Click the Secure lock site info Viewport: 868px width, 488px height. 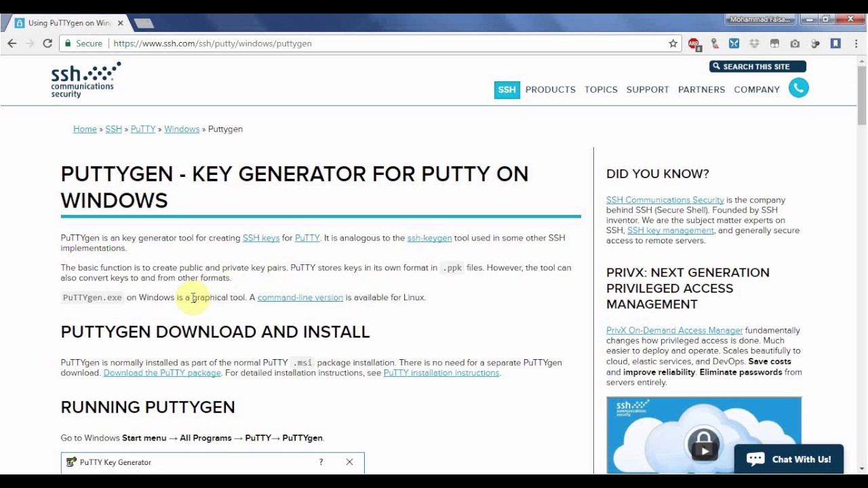tap(83, 43)
